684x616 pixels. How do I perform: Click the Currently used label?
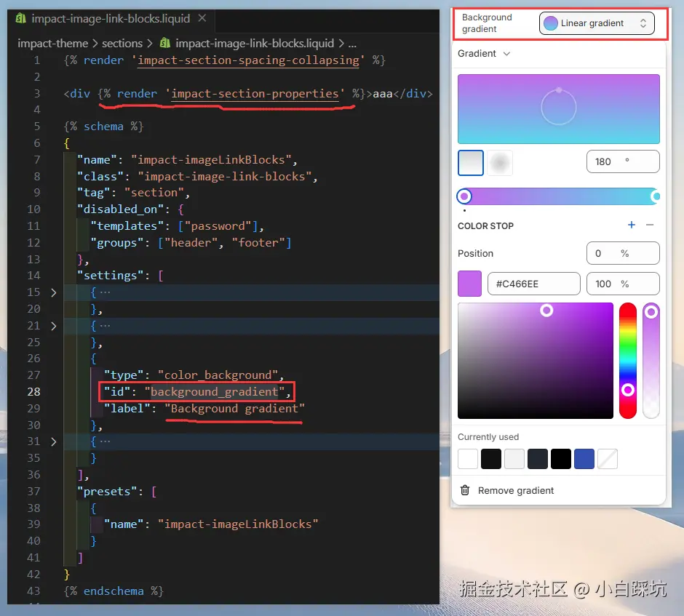tap(488, 437)
